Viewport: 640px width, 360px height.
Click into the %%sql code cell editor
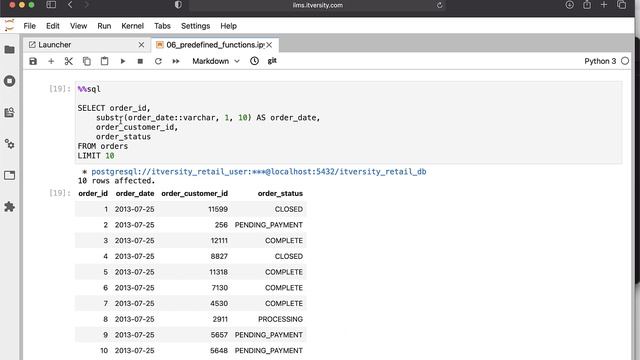click(x=349, y=122)
